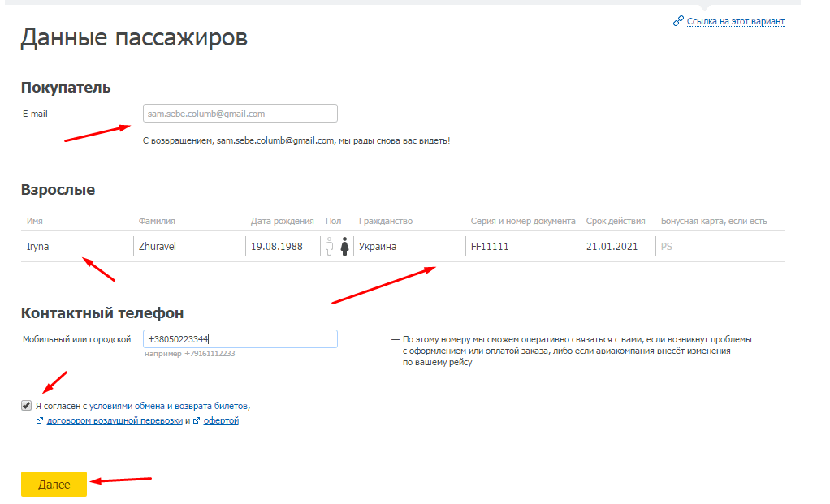
Task: Click the example hint 'например +79161112233'
Action: pos(189,353)
